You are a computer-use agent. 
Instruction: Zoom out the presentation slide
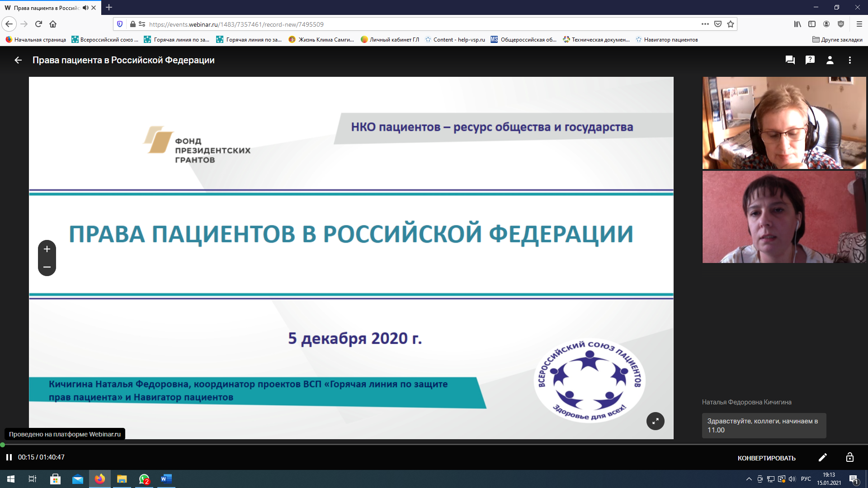point(47,267)
